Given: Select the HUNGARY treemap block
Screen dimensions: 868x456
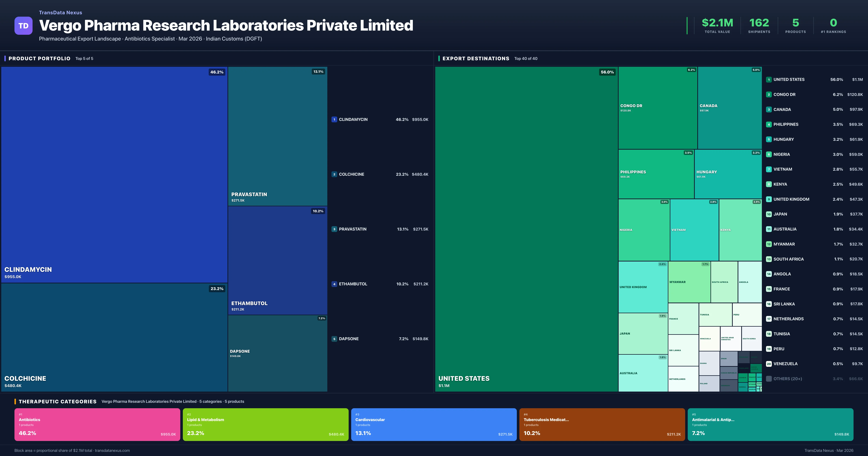Looking at the screenshot, I should (728, 174).
